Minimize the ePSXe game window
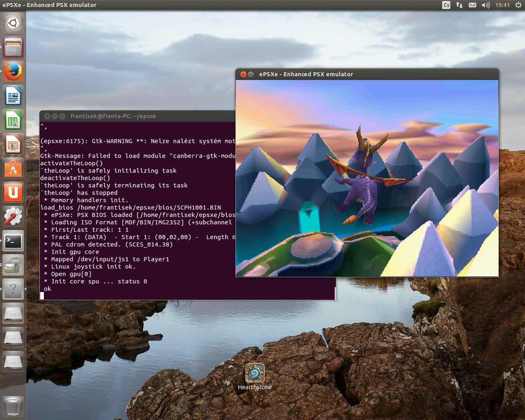This screenshot has width=525, height=420. coord(251,74)
